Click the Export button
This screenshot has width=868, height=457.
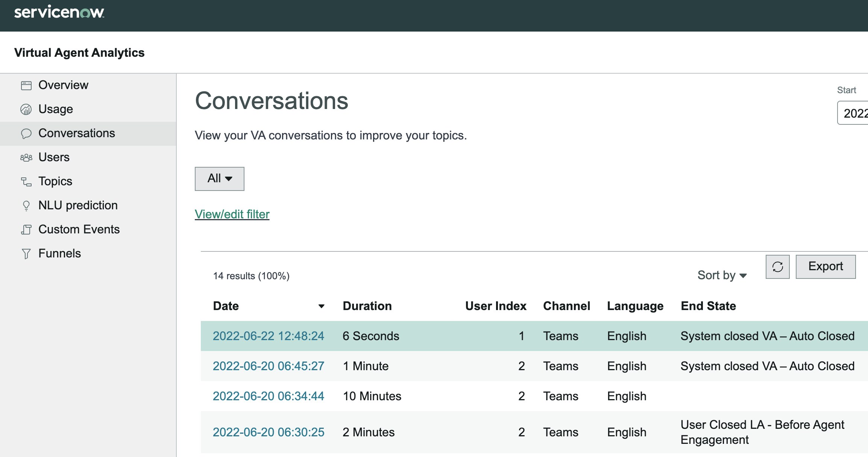click(826, 266)
